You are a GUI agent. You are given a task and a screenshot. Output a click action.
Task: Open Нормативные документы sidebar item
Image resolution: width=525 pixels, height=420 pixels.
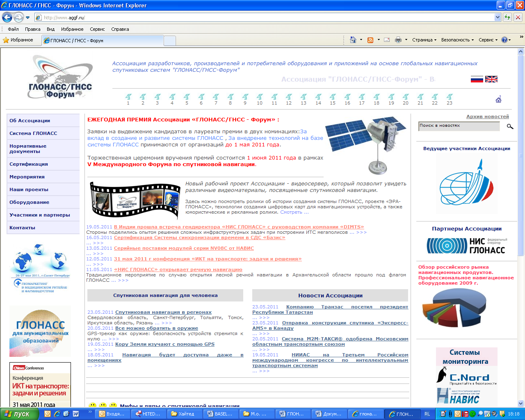click(x=43, y=148)
